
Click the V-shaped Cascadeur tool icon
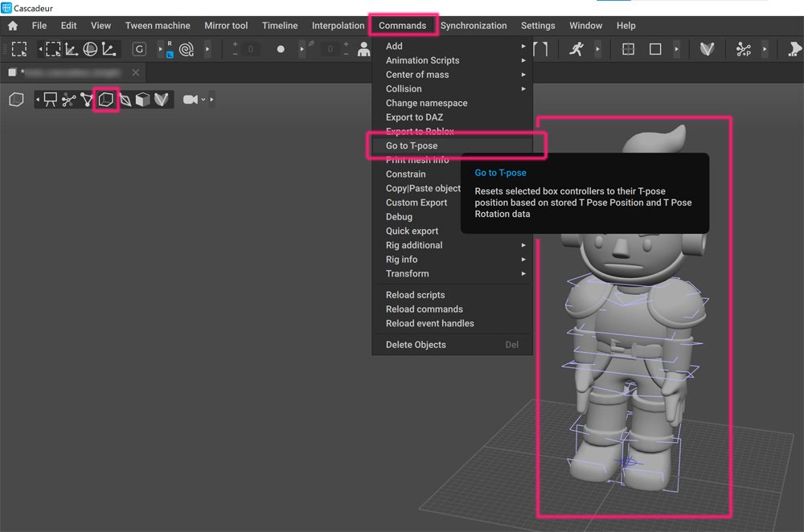[x=708, y=49]
